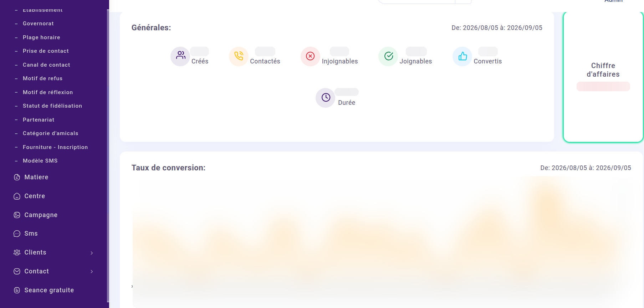Select Catégorie d'amicals in sidebar
This screenshot has height=308, width=644.
click(50, 133)
